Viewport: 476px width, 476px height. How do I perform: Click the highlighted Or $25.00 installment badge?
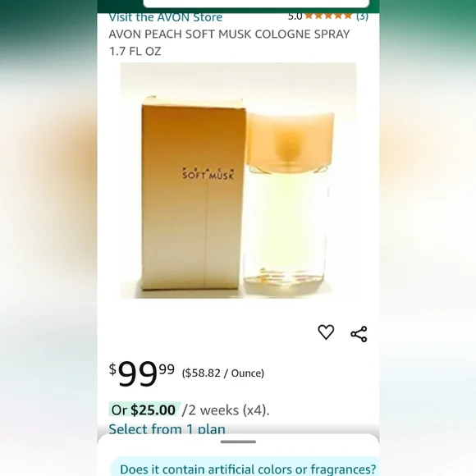point(144,410)
